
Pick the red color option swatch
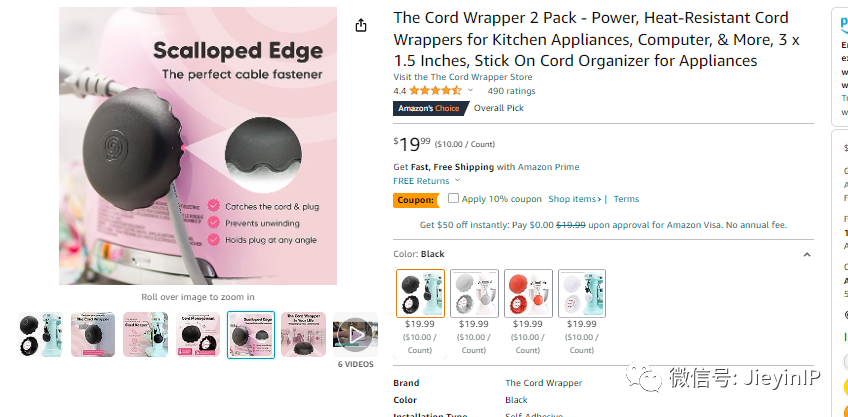point(528,294)
